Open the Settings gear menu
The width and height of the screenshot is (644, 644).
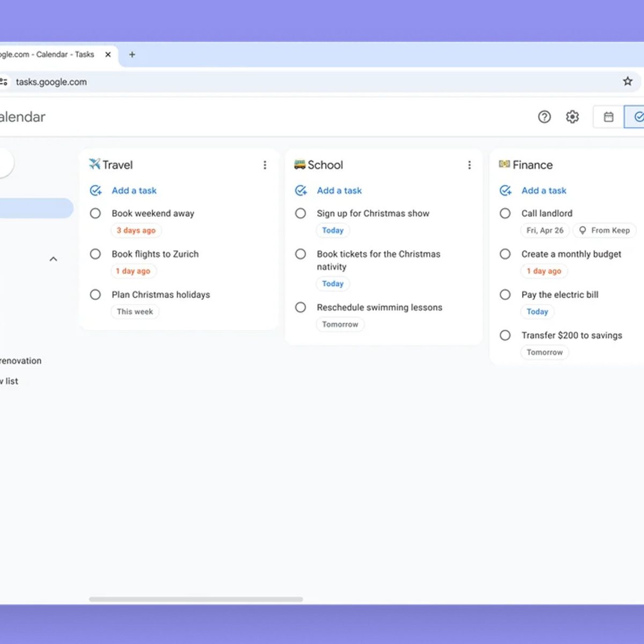[573, 117]
